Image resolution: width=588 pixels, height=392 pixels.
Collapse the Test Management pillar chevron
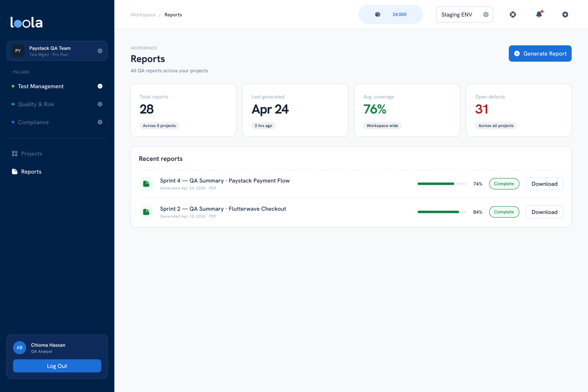tap(100, 86)
